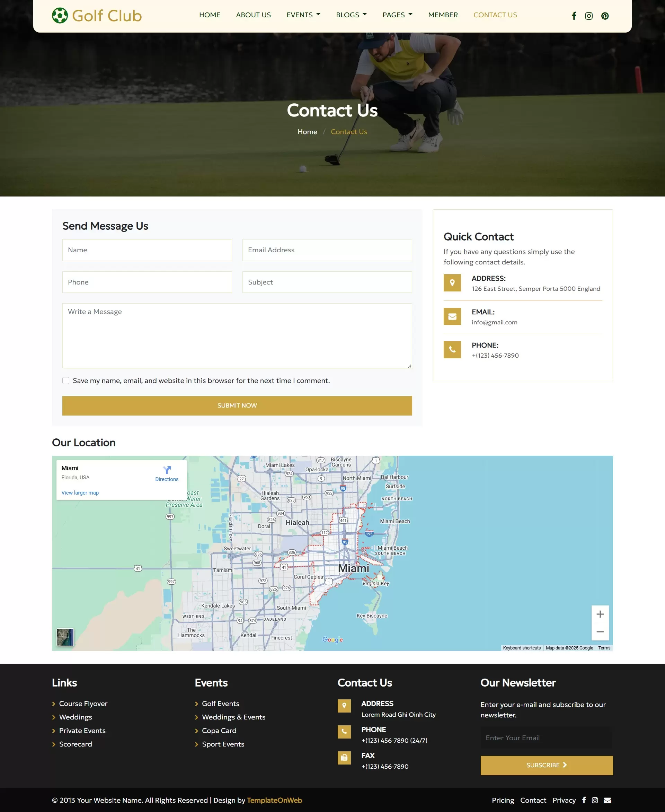This screenshot has height=812, width=665.
Task: Expand the BLOGS dropdown menu
Action: pyautogui.click(x=351, y=15)
